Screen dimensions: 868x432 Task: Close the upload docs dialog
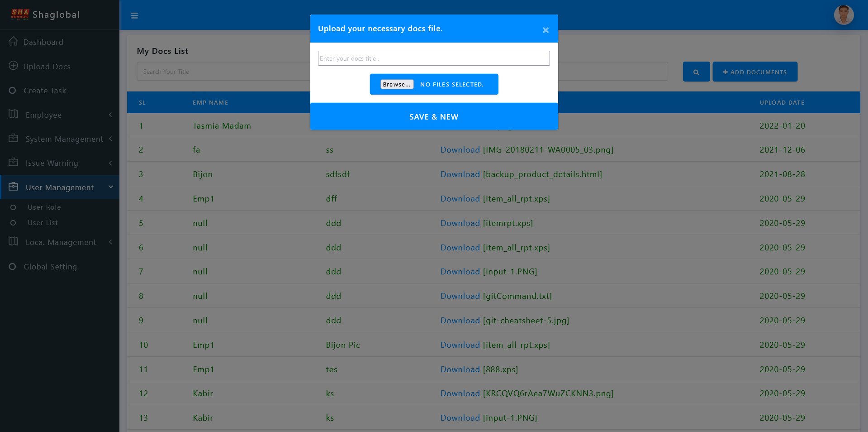(x=545, y=30)
